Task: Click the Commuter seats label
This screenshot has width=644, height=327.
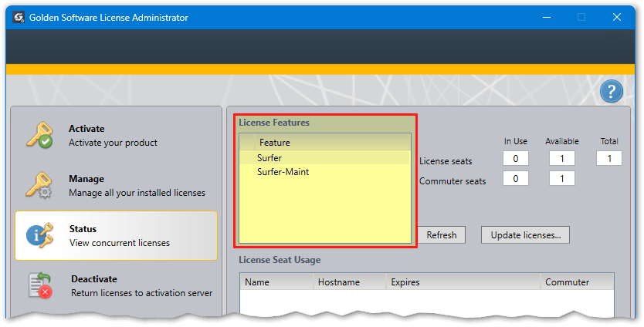Action: tap(452, 181)
